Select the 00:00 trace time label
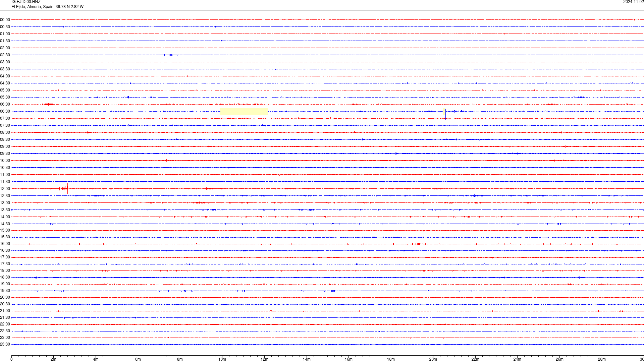 5,20
